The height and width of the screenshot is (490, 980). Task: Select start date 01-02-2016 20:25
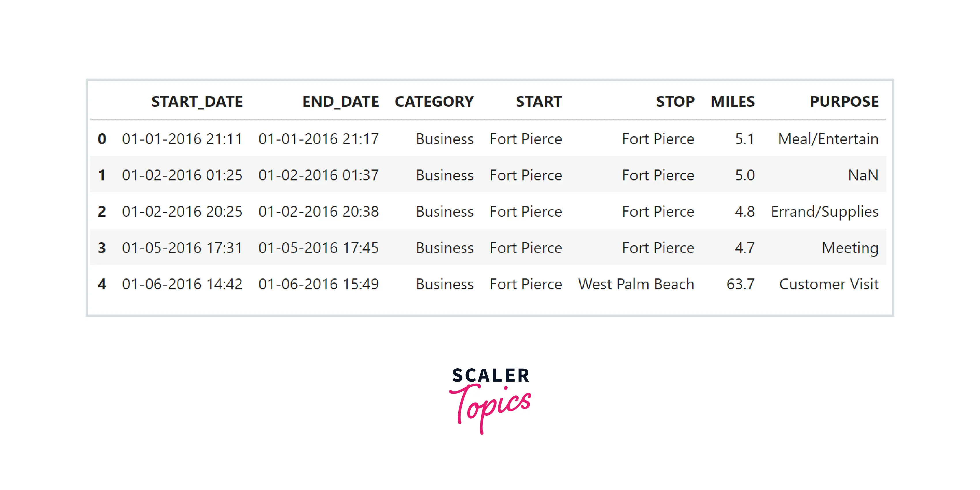click(x=182, y=212)
